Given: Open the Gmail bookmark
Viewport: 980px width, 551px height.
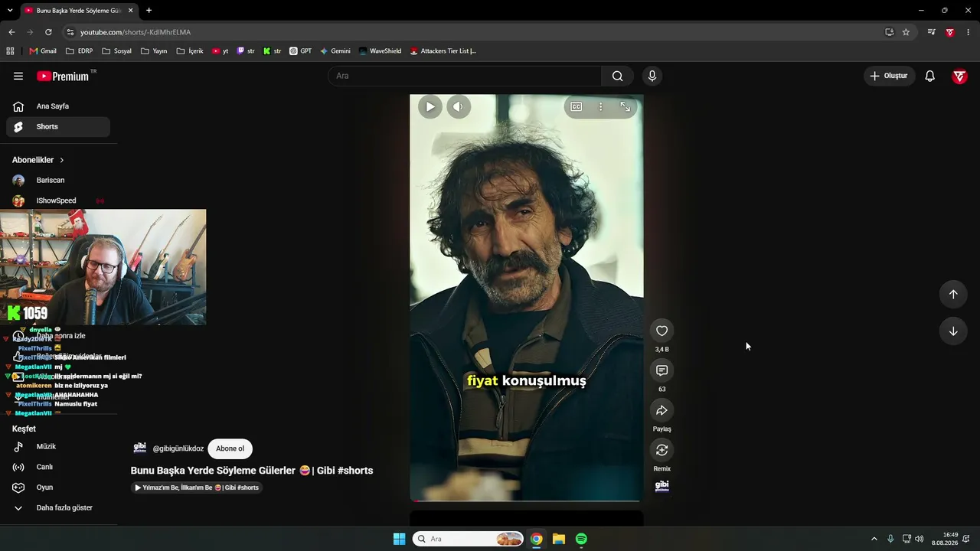Looking at the screenshot, I should coord(43,51).
